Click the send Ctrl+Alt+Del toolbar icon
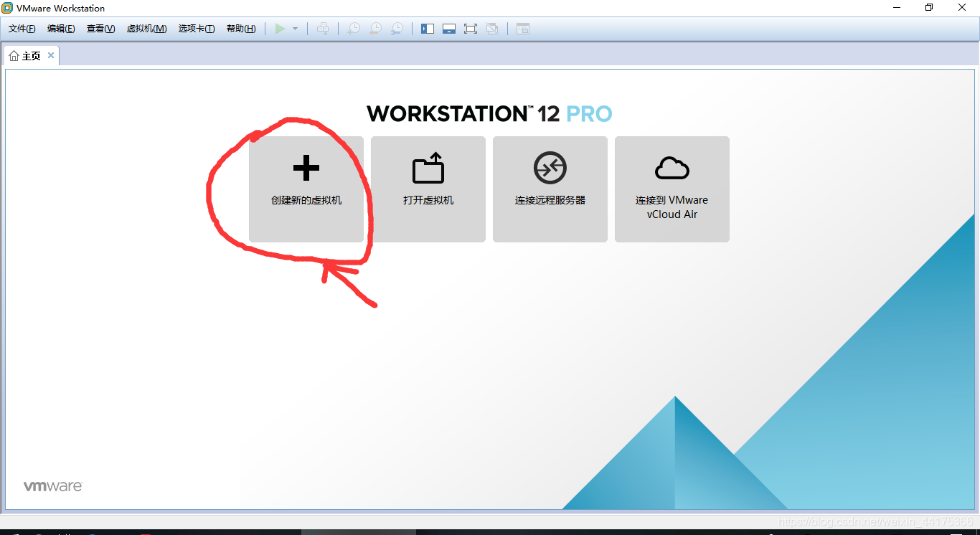The height and width of the screenshot is (535, 980). (x=324, y=29)
